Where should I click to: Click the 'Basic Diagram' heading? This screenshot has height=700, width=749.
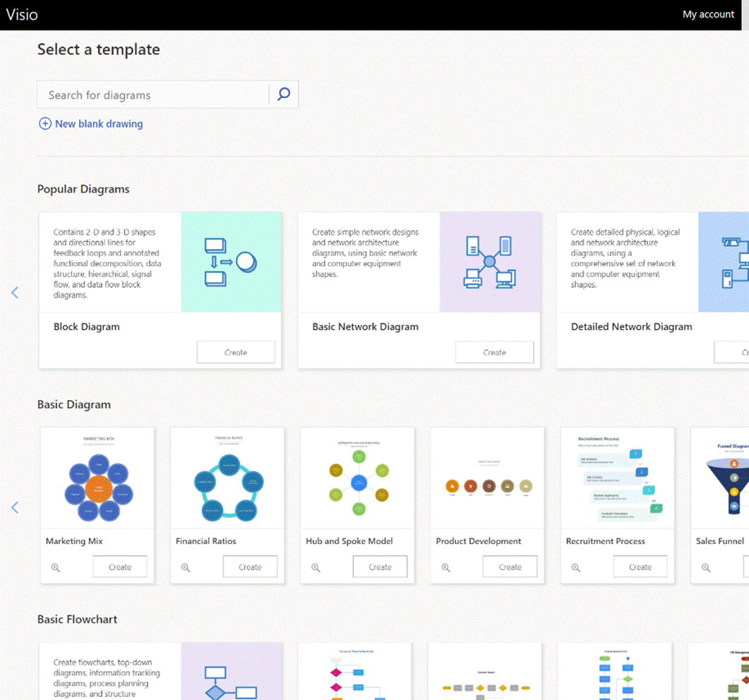tap(74, 404)
